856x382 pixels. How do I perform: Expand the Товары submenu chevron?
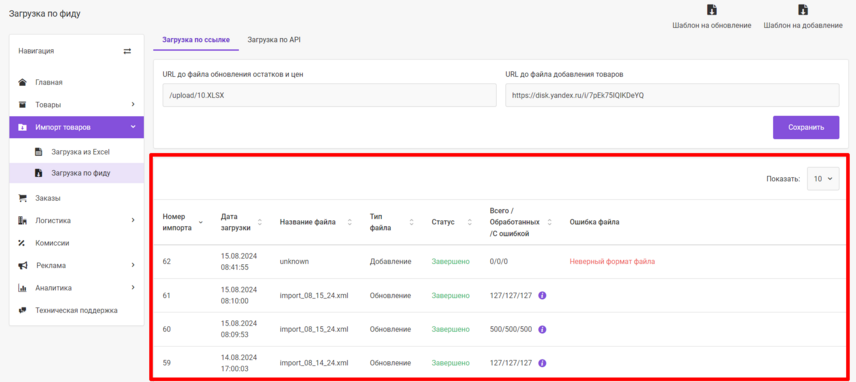[x=133, y=104]
